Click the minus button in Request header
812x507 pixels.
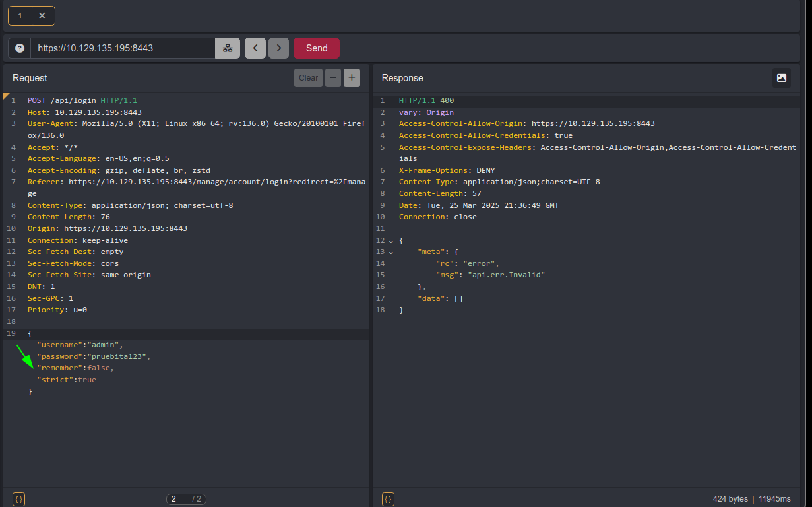click(x=333, y=78)
